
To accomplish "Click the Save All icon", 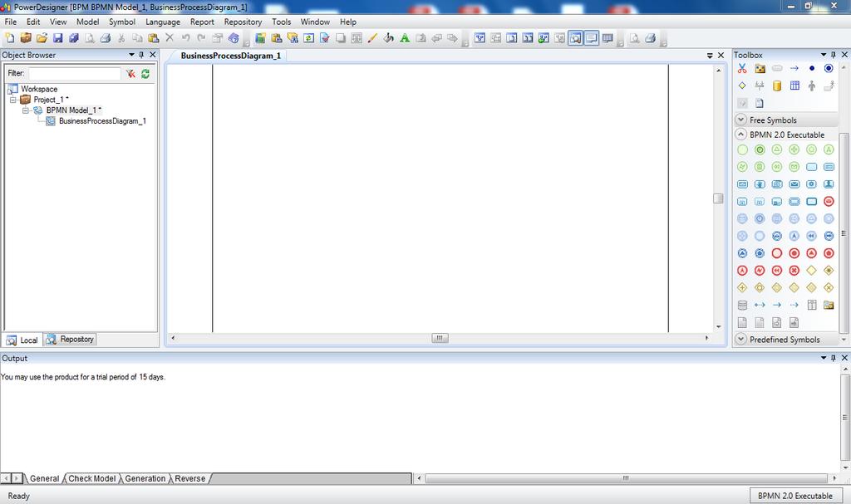I will point(74,38).
